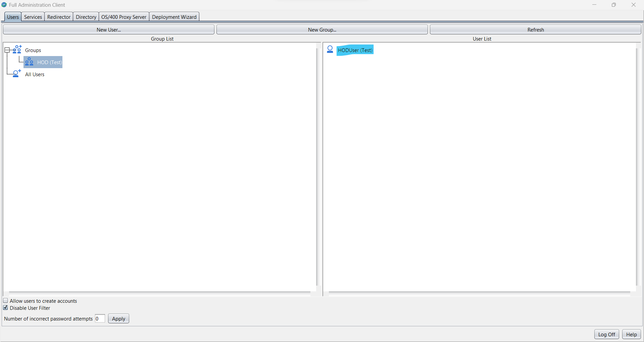The image size is (644, 342).
Task: Select the HOD (Test) group icon
Action: click(29, 62)
